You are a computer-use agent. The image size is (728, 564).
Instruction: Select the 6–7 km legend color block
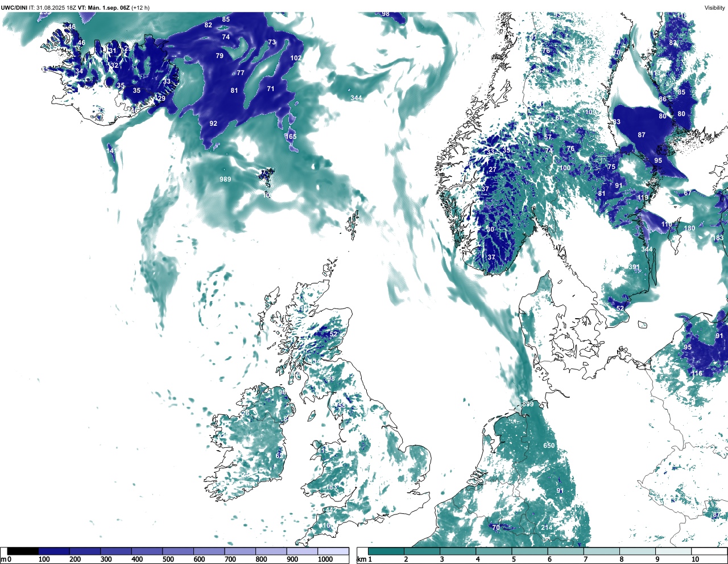pos(566,551)
